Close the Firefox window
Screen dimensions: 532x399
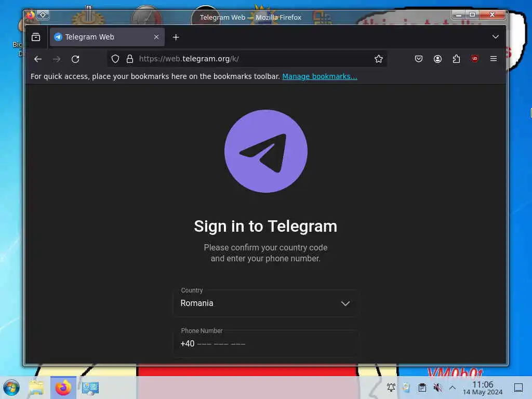pyautogui.click(x=492, y=15)
